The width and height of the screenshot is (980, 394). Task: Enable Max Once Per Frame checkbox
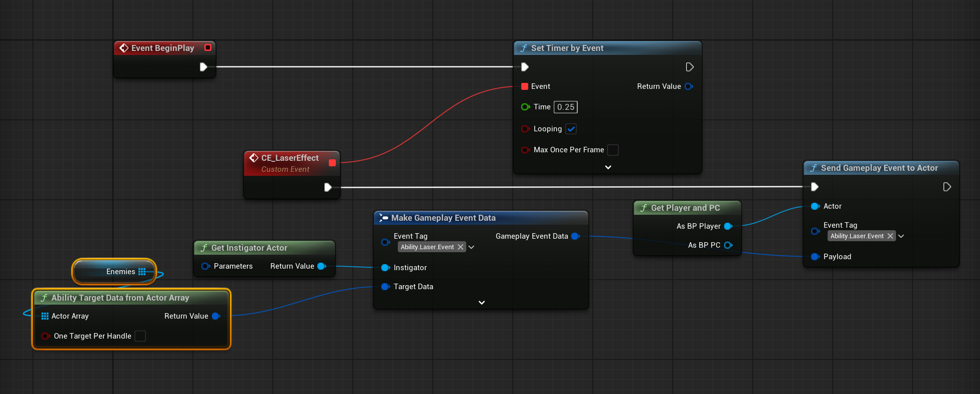(613, 150)
